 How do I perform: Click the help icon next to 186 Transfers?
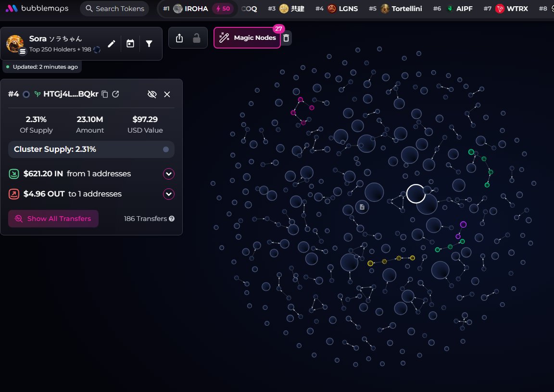coord(172,219)
